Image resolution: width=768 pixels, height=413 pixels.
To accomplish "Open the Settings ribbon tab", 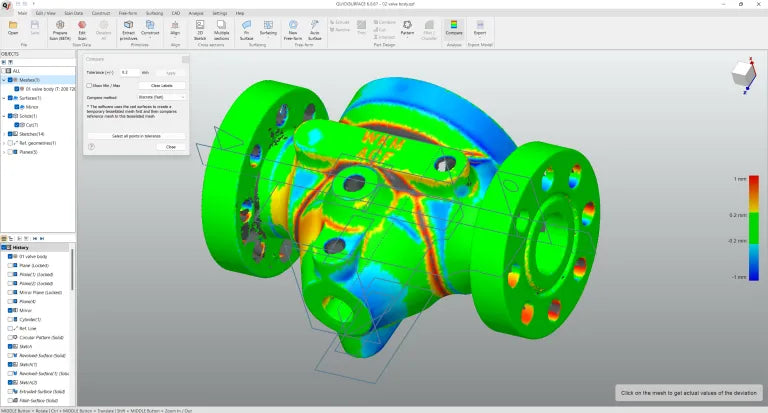I will coord(219,13).
